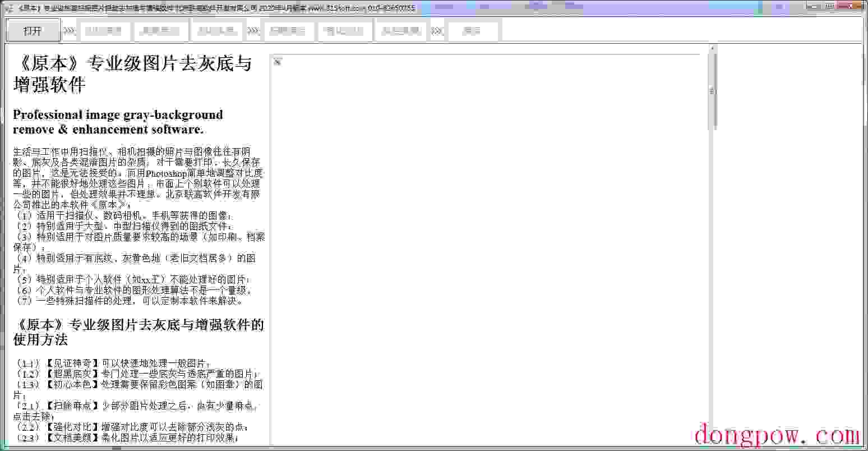Image resolution: width=868 pixels, height=451 pixels.
Task: Click the broken image placeholder icon
Action: pos(277,62)
